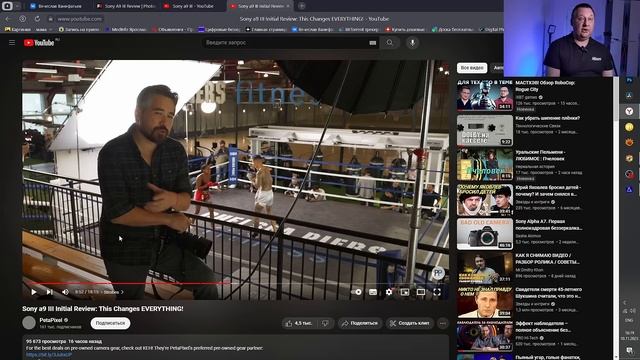Viewport: 640px width, 360px height.
Task: Open the player settings gear
Action: coord(389,292)
